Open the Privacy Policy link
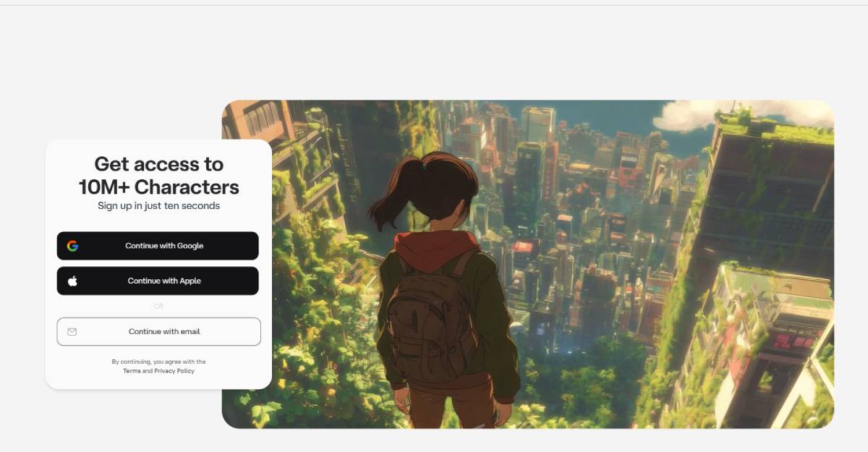Viewport: 868px width, 452px height. point(174,371)
